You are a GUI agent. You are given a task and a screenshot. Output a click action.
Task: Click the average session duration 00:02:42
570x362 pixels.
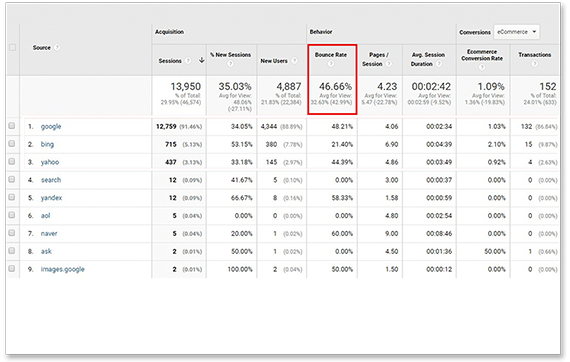(431, 87)
